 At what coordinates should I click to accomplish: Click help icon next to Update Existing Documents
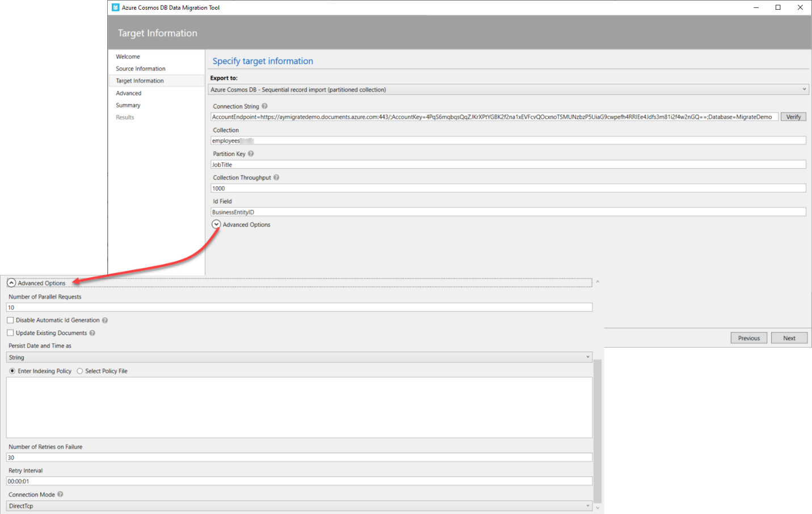coord(92,333)
